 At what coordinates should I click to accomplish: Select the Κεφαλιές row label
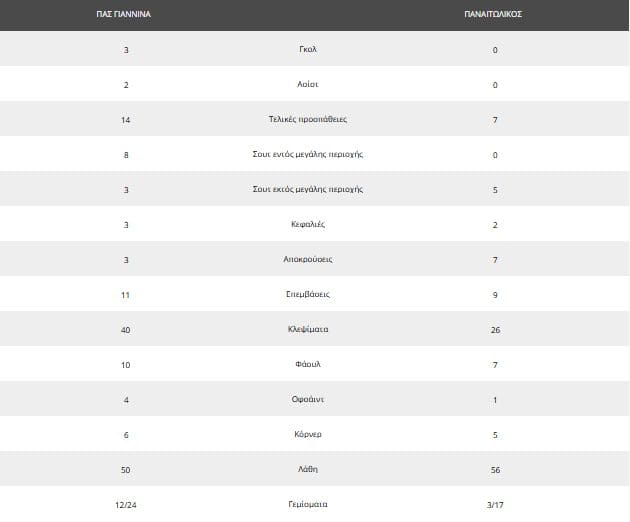click(309, 224)
